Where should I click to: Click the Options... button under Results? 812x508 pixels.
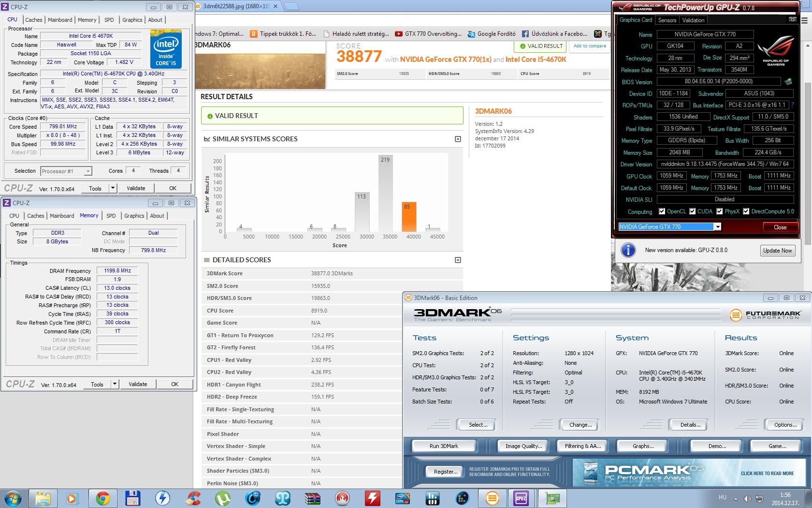coord(785,425)
